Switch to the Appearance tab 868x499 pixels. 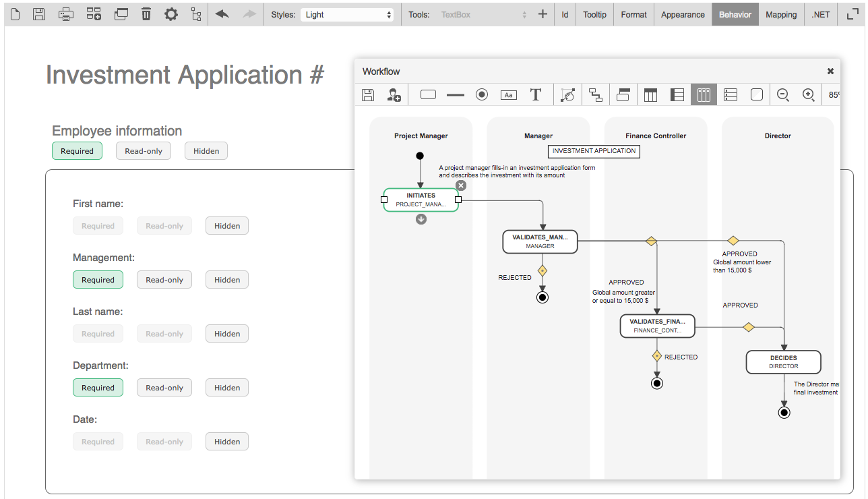coord(683,14)
